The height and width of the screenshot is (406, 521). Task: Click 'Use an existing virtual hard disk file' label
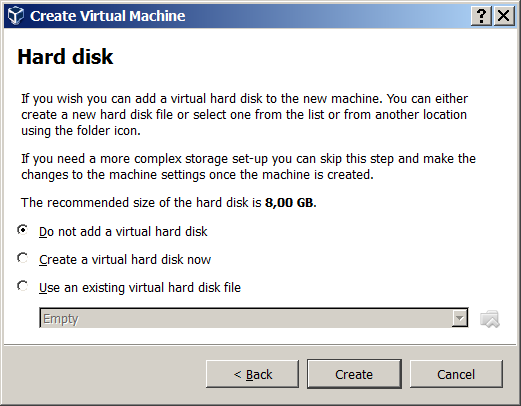pos(140,287)
